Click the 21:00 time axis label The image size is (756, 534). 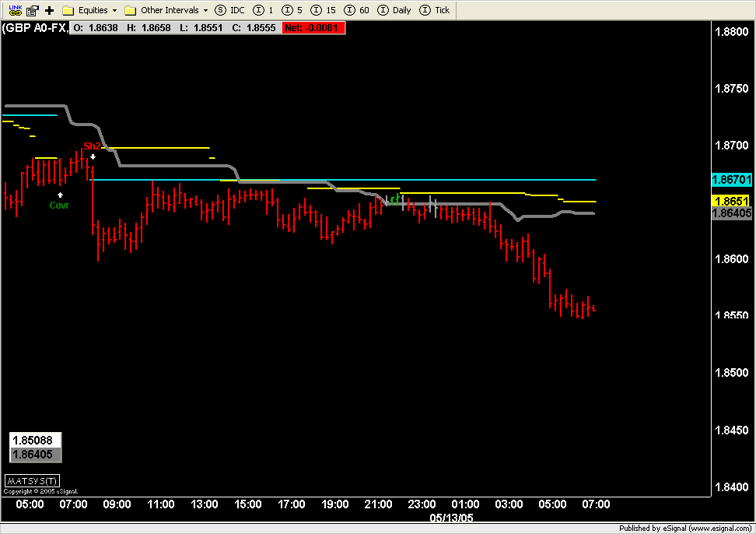pos(378,504)
